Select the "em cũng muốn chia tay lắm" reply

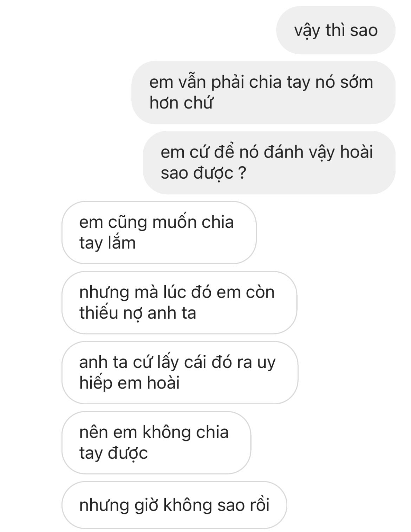(x=159, y=232)
